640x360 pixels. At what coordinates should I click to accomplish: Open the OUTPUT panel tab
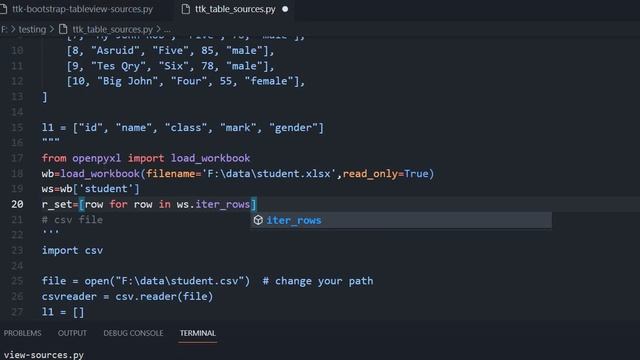coord(72,333)
